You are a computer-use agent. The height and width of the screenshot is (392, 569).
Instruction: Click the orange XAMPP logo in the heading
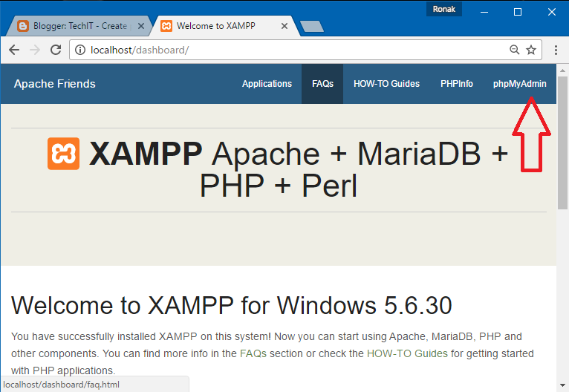pos(63,154)
